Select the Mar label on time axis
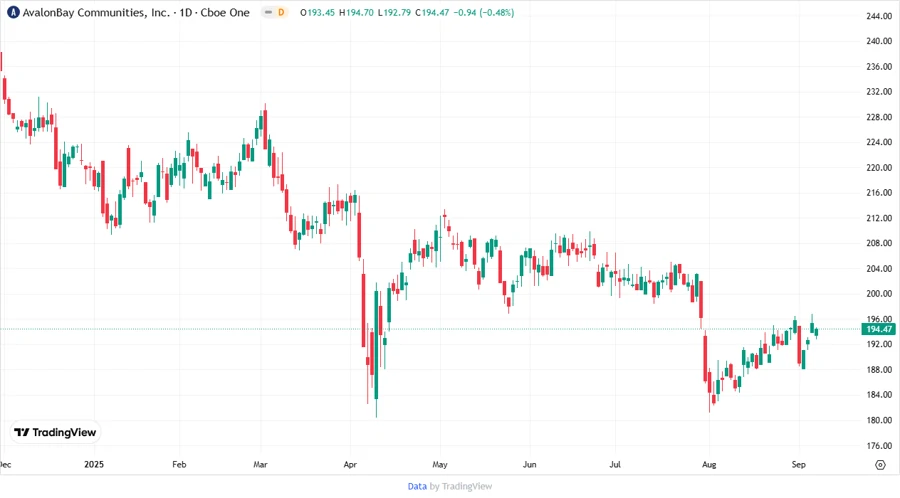The image size is (900, 498). click(x=260, y=464)
